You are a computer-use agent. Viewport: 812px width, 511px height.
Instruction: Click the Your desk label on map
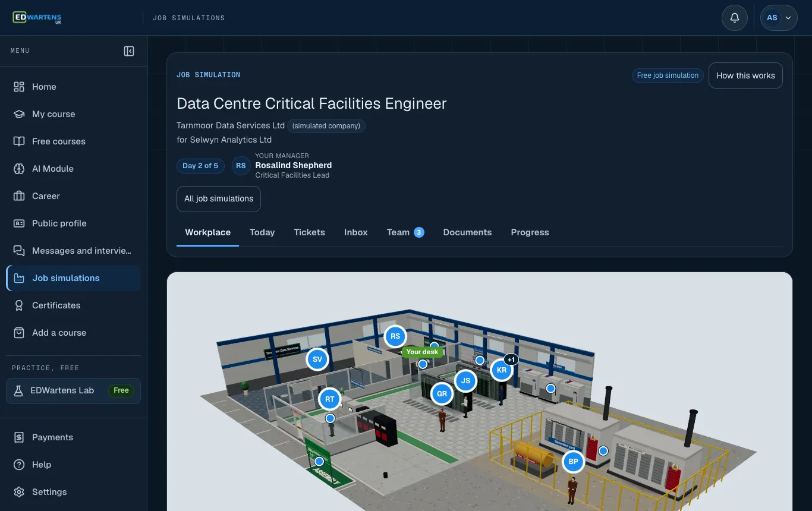click(x=422, y=352)
